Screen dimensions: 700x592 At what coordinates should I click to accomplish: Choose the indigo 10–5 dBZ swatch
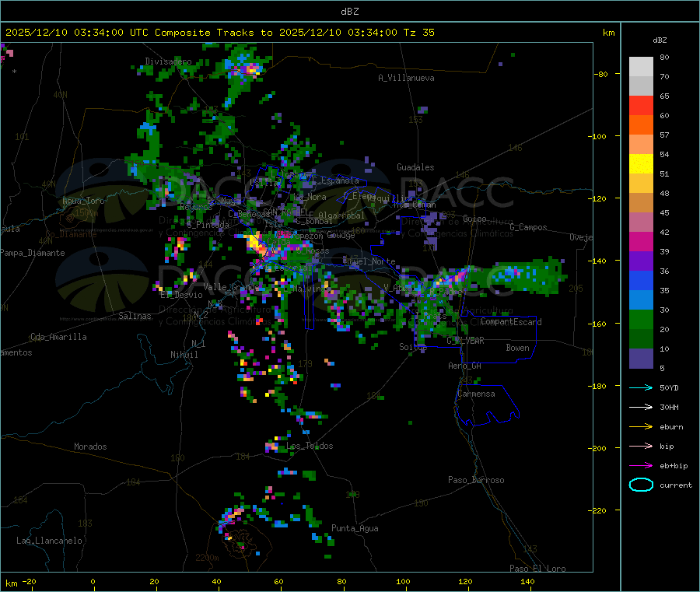641,359
